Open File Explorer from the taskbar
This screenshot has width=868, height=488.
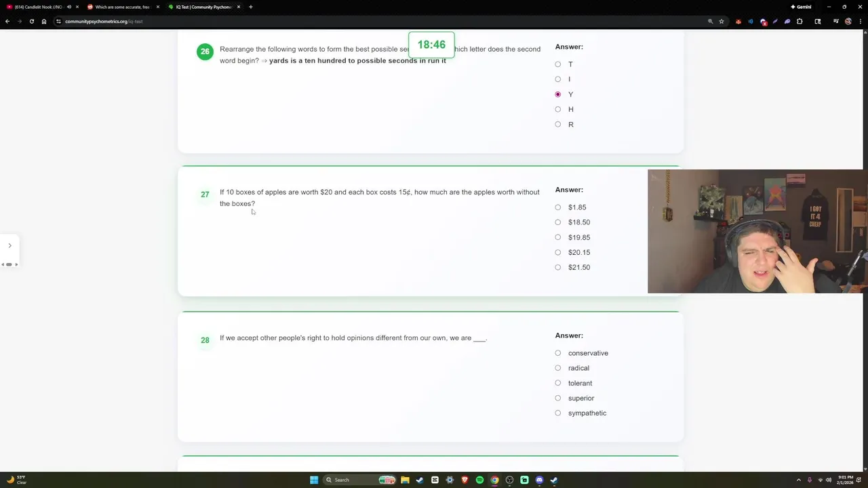pyautogui.click(x=405, y=480)
